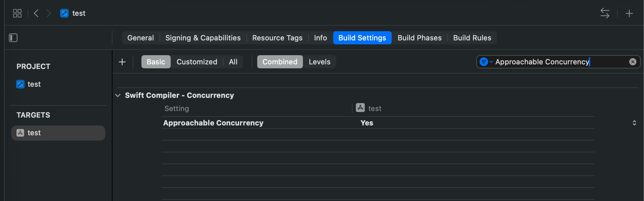Open the Build Phases tab
The image size is (644, 201).
pos(419,38)
